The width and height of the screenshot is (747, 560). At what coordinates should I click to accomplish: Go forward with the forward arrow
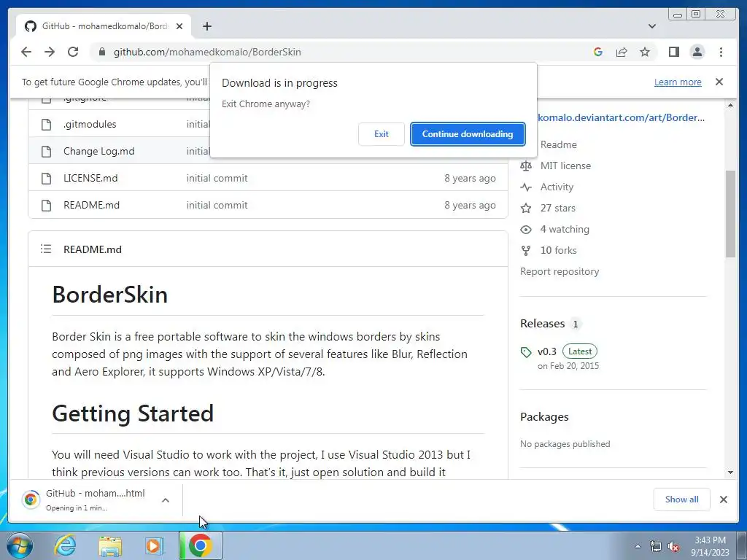coord(50,52)
